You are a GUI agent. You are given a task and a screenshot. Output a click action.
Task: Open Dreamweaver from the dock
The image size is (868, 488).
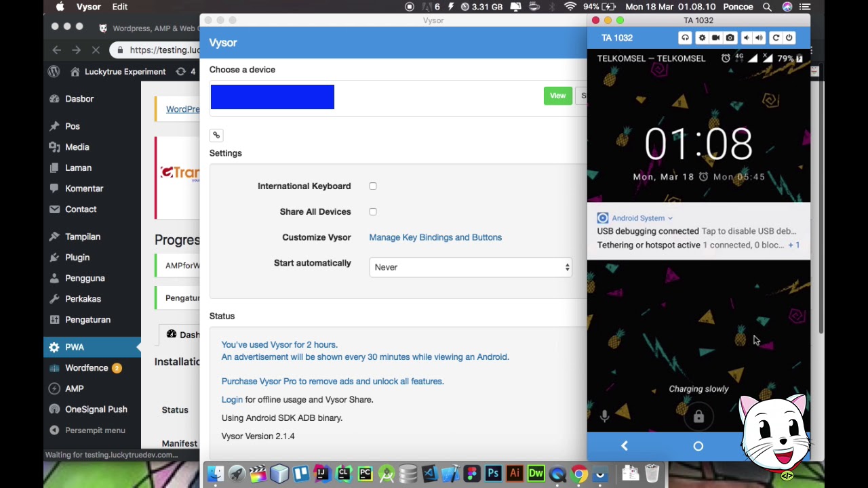[536, 474]
